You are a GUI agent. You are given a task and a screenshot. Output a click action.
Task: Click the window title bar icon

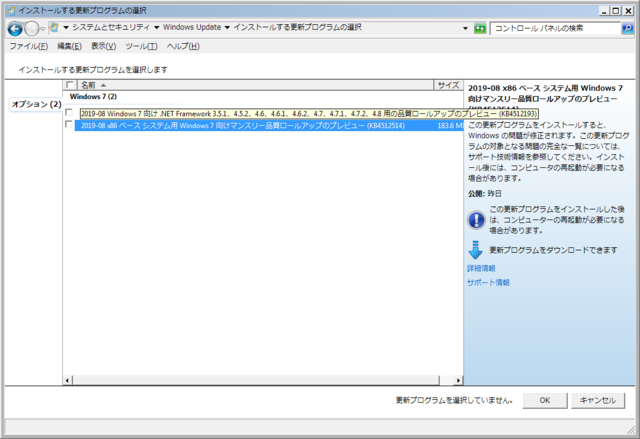pos(11,11)
